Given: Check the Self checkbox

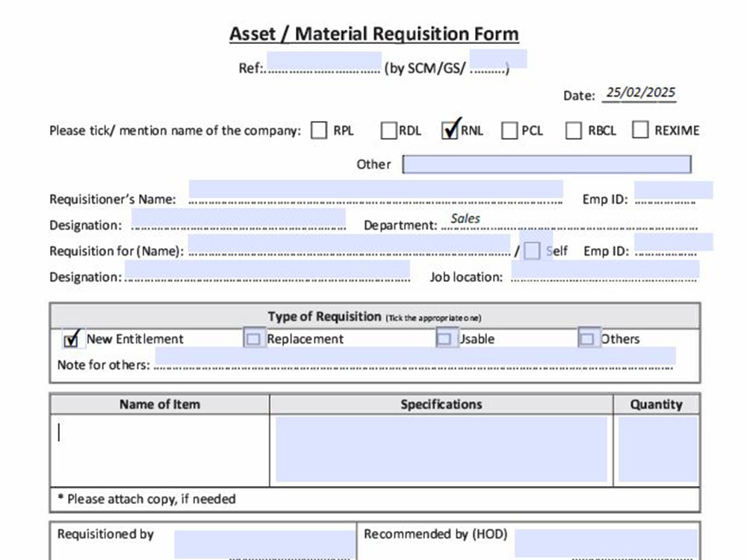Looking at the screenshot, I should (532, 250).
